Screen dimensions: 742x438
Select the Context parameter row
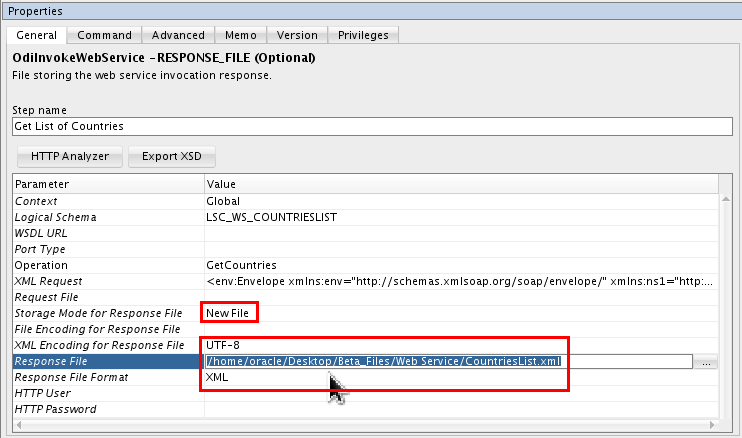click(108, 201)
